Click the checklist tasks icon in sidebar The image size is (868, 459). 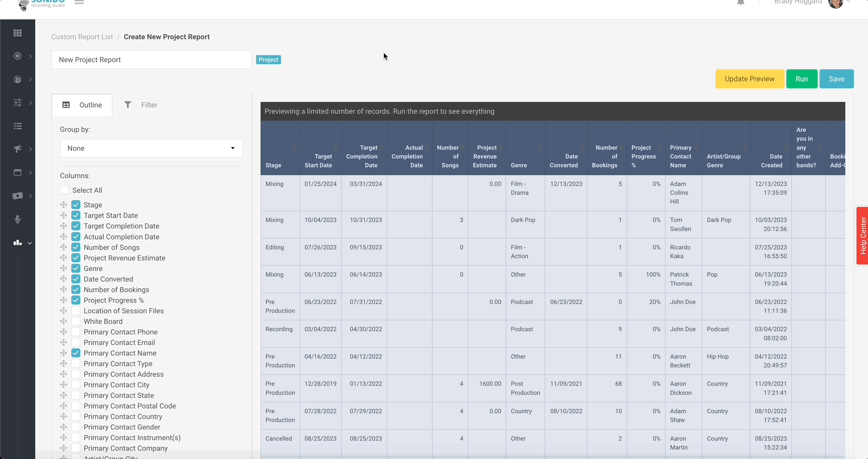[18, 126]
